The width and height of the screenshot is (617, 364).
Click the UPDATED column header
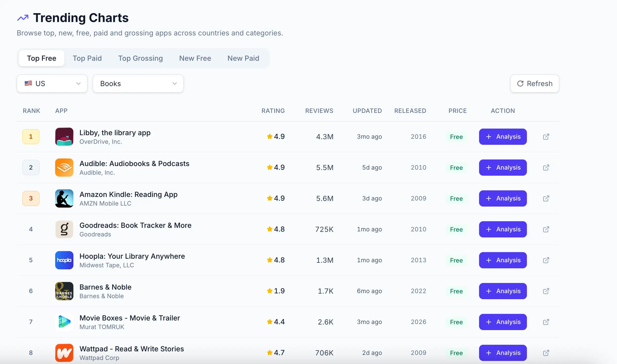367,111
